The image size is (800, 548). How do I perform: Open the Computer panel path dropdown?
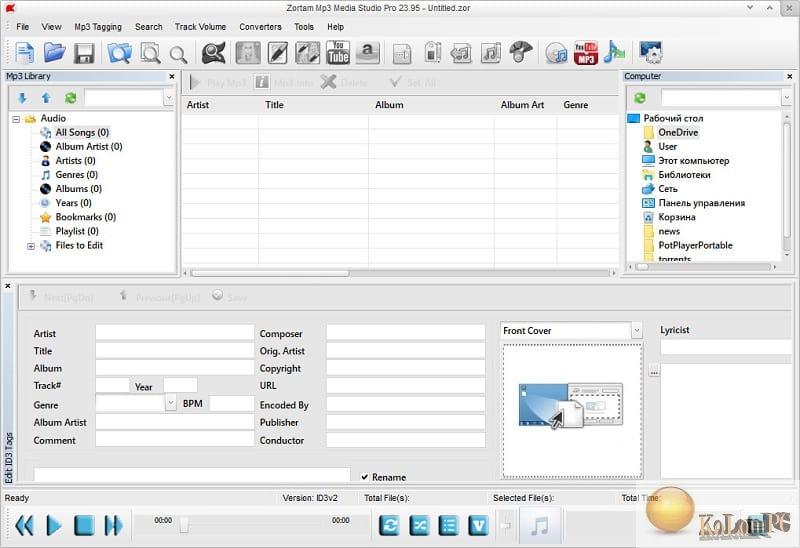pyautogui.click(x=787, y=97)
